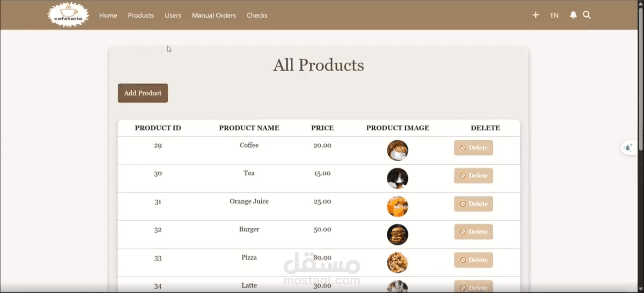
Task: Click the All Products heading
Action: 319,65
